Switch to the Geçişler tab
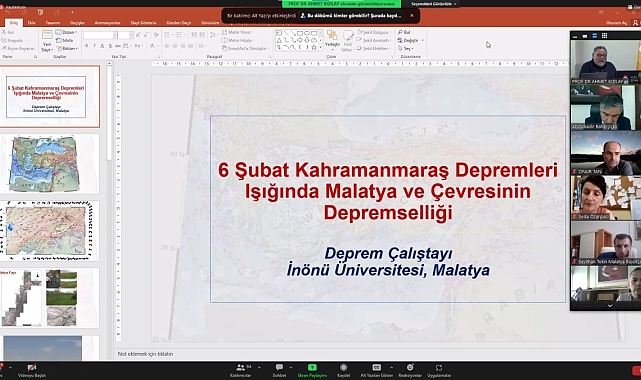 tap(77, 23)
